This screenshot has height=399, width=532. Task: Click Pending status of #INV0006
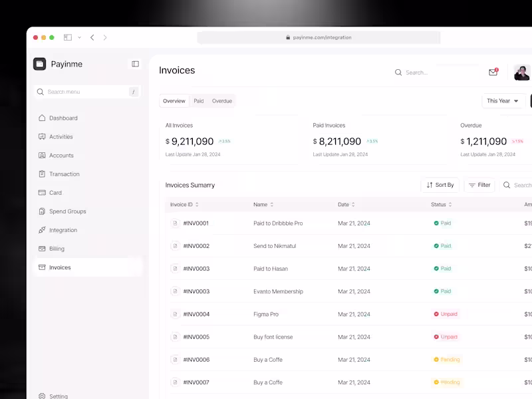[447, 360]
